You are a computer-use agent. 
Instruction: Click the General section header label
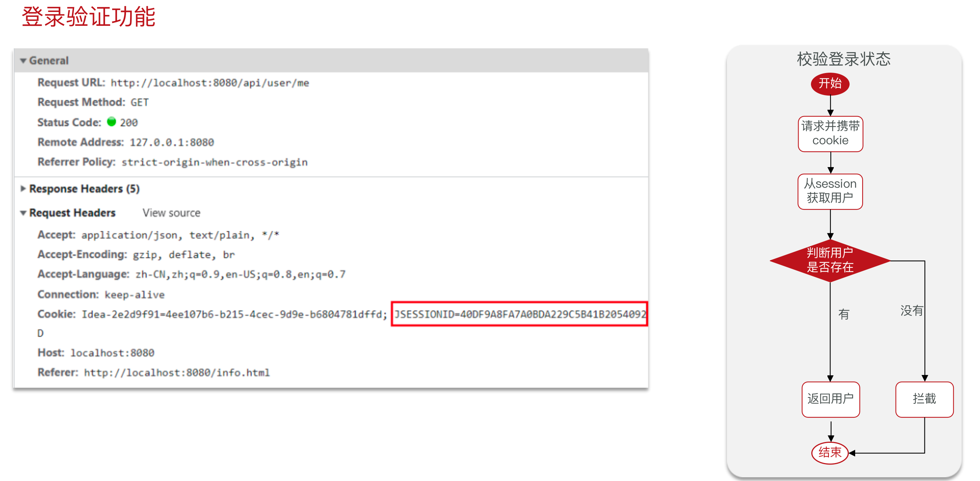[49, 61]
